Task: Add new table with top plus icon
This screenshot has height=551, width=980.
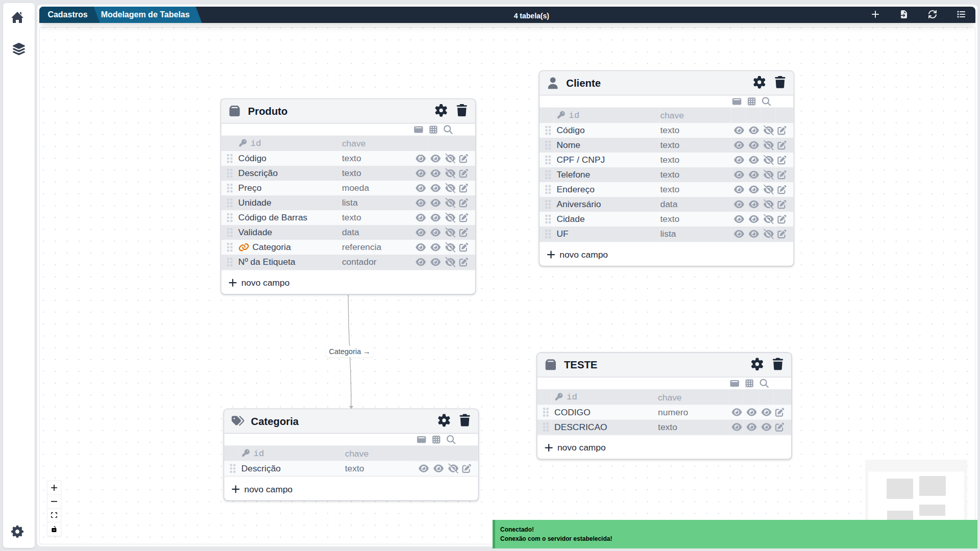Action: (875, 14)
